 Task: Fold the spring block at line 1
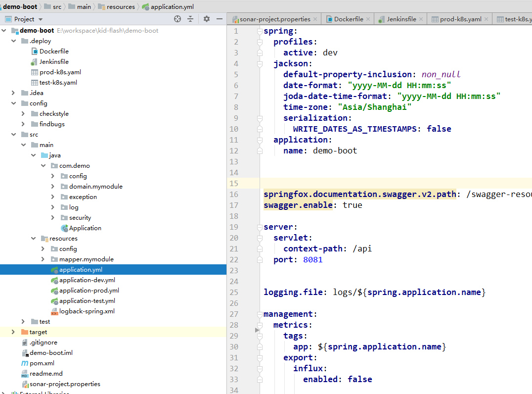pyautogui.click(x=260, y=31)
